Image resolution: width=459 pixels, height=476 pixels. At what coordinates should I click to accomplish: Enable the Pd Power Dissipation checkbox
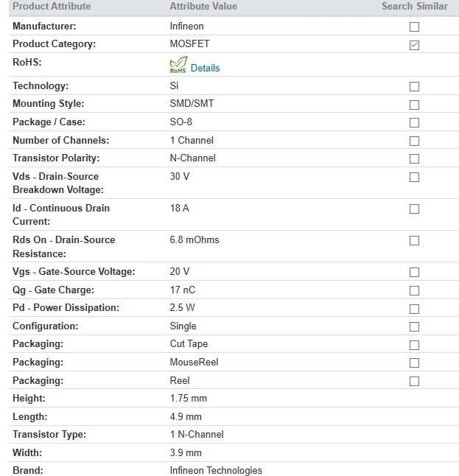pyautogui.click(x=414, y=309)
